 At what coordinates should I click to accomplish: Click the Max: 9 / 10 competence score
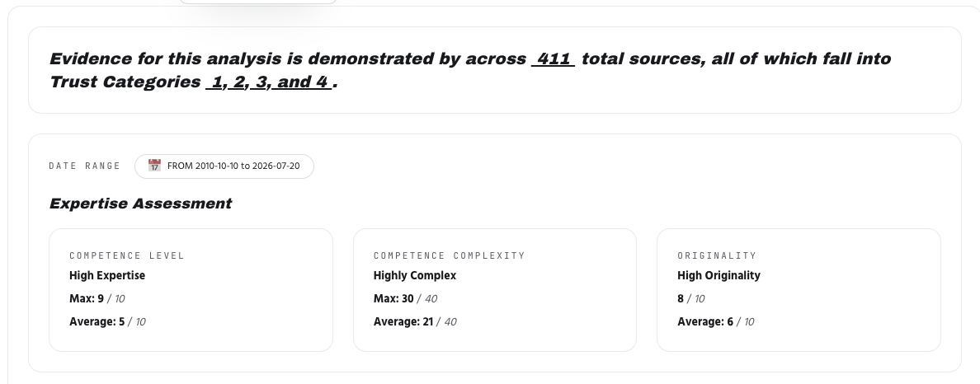[97, 298]
